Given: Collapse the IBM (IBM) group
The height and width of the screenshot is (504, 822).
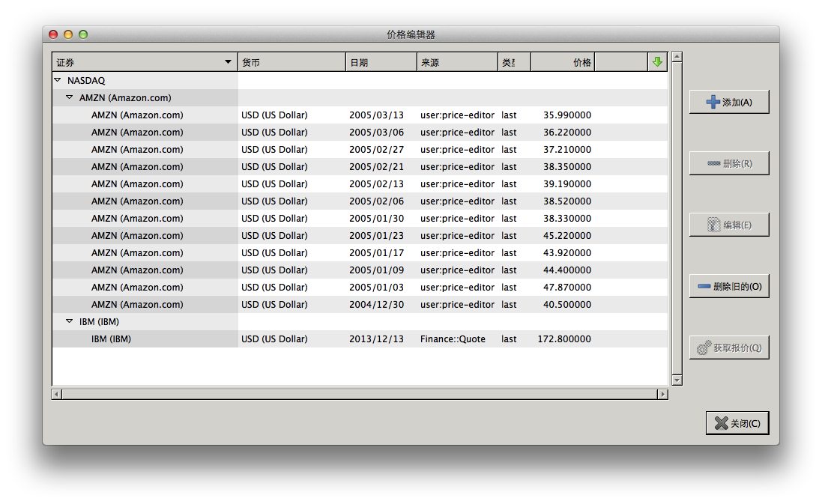Looking at the screenshot, I should point(70,321).
